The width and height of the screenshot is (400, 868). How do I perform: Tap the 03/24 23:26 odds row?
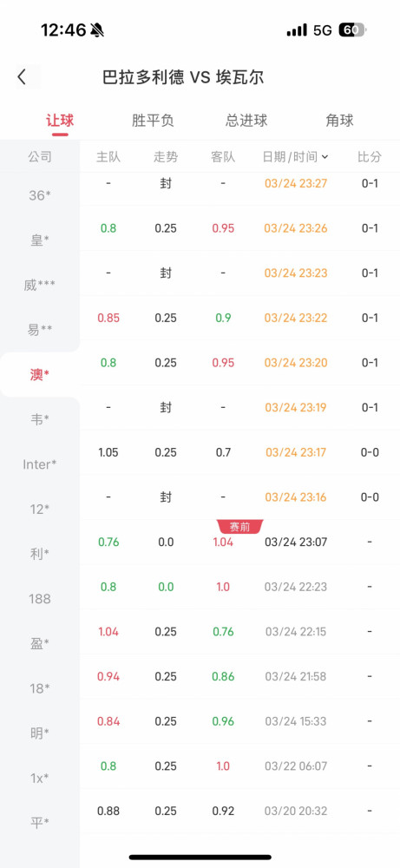tap(240, 228)
